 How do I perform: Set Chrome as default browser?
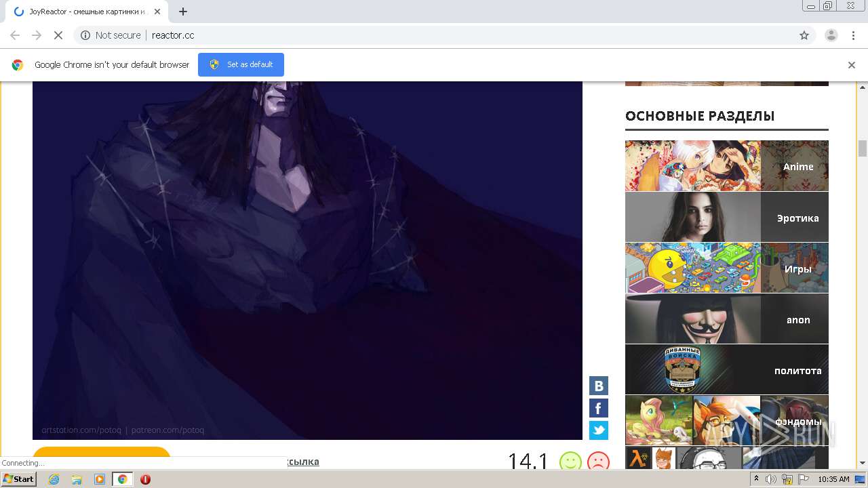241,64
